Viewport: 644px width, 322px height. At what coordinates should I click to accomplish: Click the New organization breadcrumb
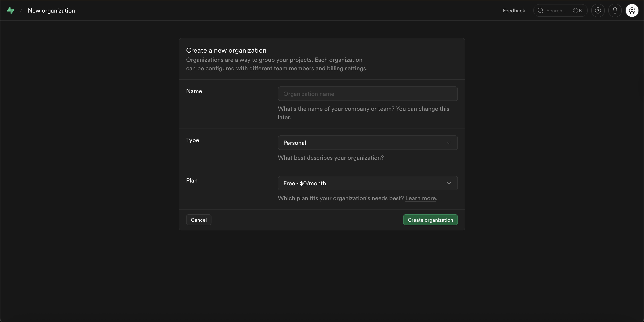(51, 10)
